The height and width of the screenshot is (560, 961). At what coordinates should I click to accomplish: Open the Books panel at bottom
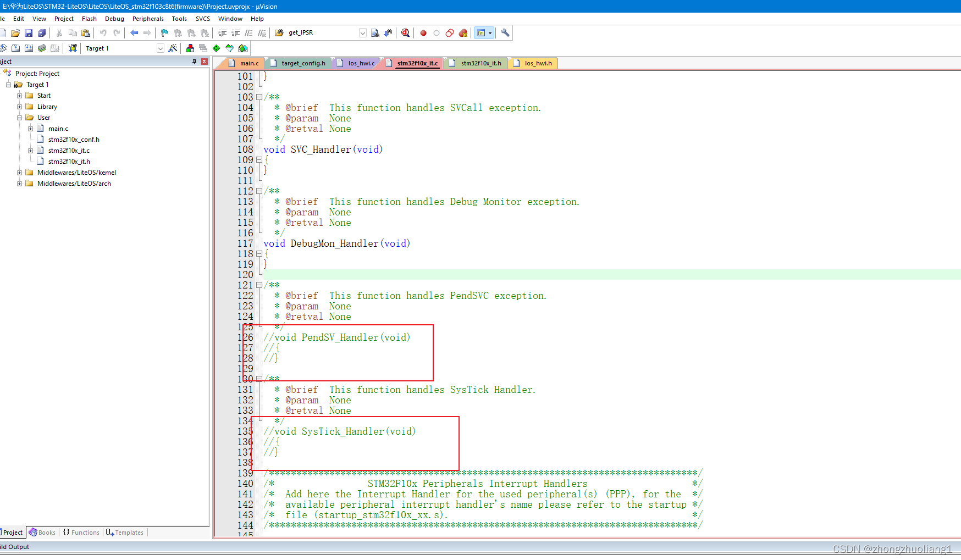[42, 532]
